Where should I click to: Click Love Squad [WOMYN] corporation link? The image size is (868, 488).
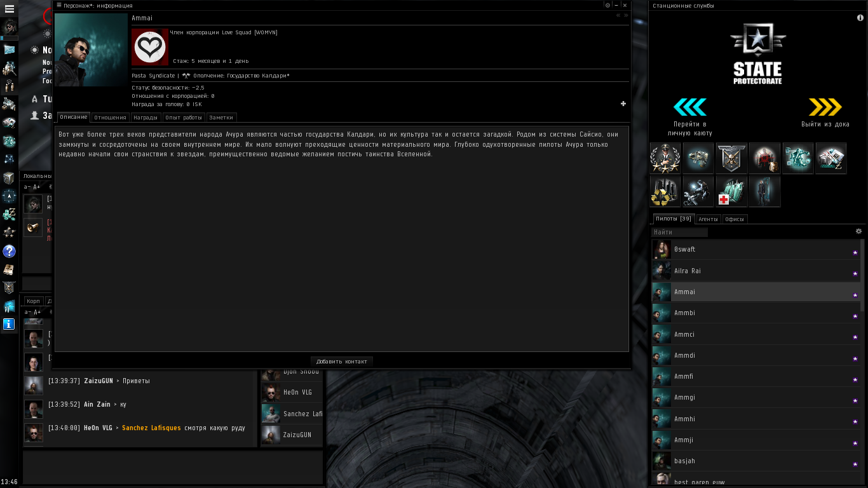tap(249, 32)
